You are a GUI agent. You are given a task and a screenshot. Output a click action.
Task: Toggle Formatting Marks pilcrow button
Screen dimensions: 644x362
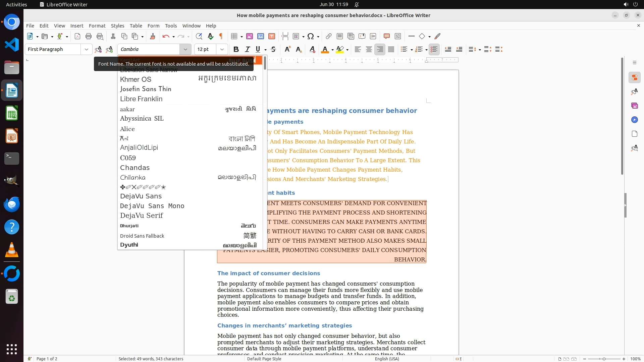pos(221,36)
